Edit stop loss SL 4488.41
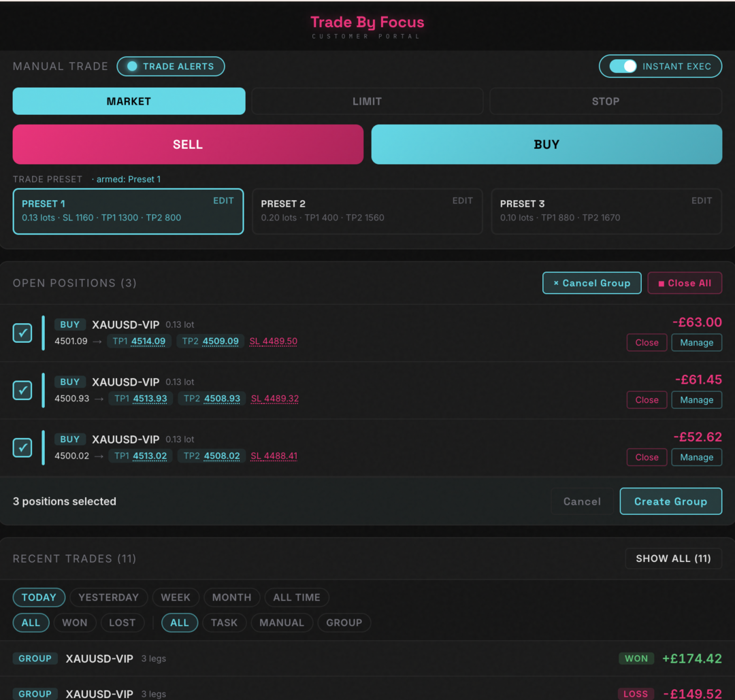Viewport: 735px width, 700px height. (x=274, y=456)
